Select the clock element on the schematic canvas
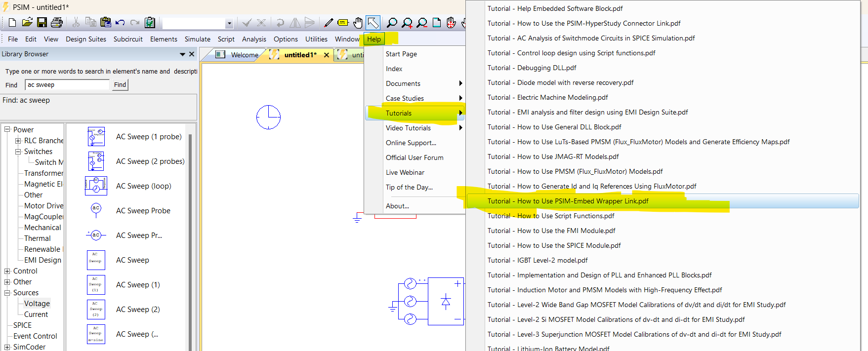 268,117
